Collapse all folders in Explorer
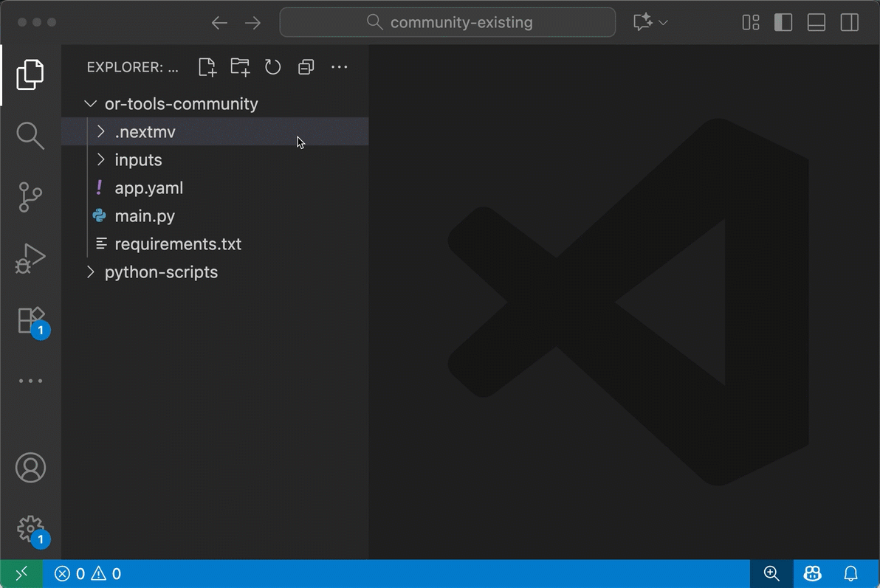Viewport: 880px width, 588px height. point(306,67)
